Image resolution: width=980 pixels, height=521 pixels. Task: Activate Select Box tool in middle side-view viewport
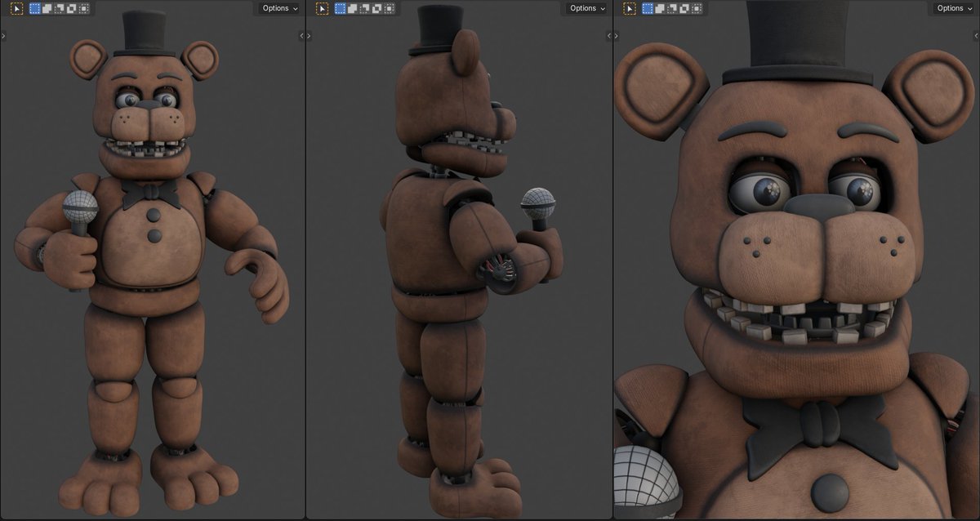[323, 8]
